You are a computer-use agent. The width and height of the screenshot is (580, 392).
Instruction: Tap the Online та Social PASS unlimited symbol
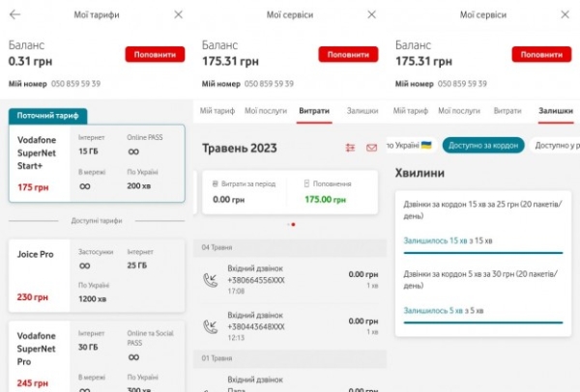click(x=133, y=357)
